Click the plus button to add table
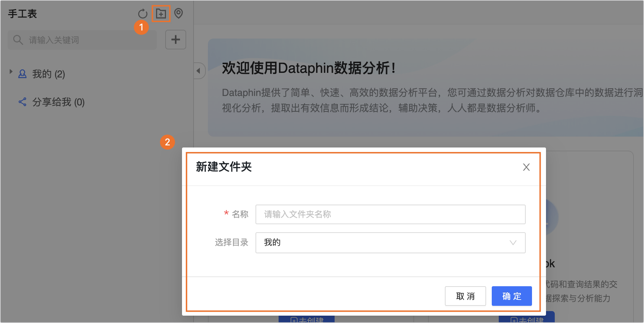 [176, 40]
